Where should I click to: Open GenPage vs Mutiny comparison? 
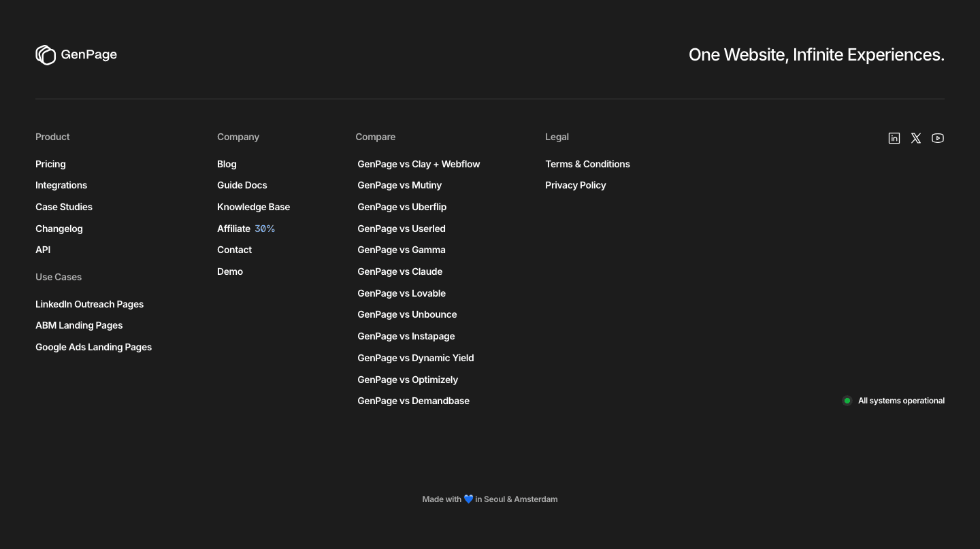[x=399, y=185]
